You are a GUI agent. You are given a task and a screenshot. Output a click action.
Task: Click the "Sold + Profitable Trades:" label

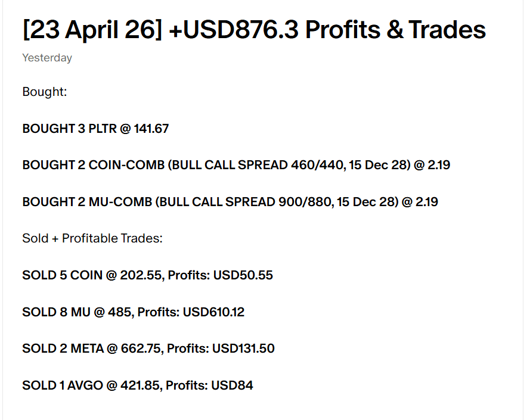92,238
